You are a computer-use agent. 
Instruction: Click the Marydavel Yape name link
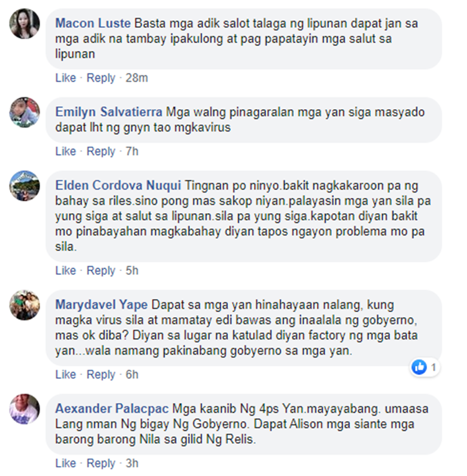pyautogui.click(x=101, y=305)
